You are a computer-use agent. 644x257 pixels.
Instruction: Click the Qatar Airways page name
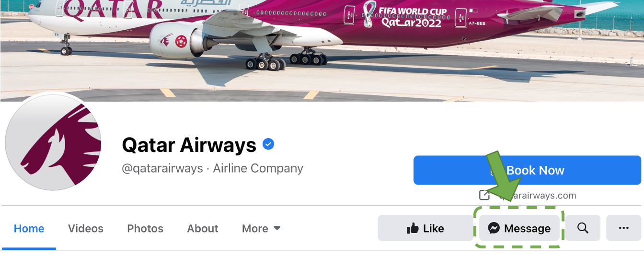point(189,145)
